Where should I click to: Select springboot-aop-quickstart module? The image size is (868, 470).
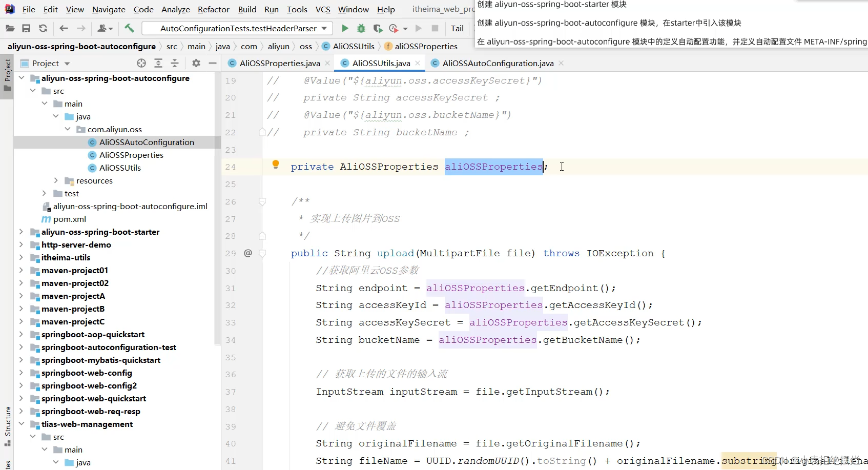[x=93, y=334]
